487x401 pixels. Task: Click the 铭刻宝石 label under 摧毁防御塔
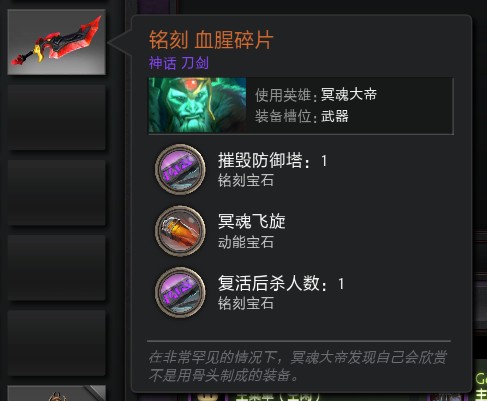click(246, 181)
